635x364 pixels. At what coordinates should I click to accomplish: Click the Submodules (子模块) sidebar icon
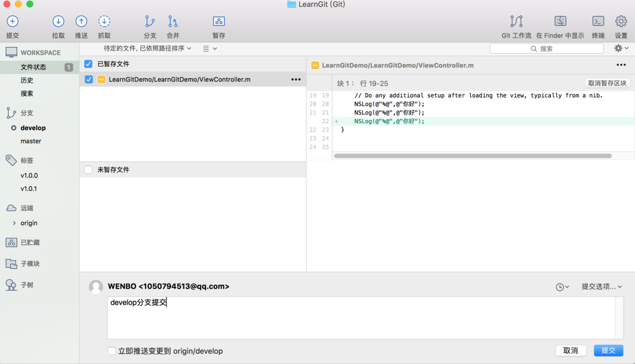[11, 264]
